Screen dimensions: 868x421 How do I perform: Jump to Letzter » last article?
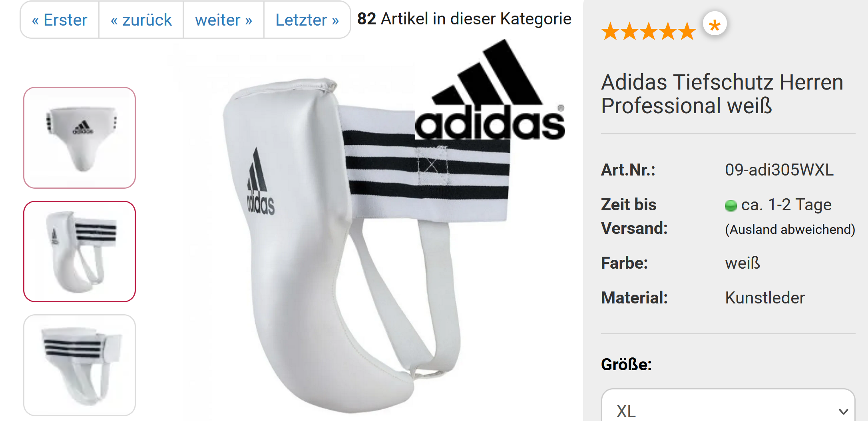tap(307, 20)
